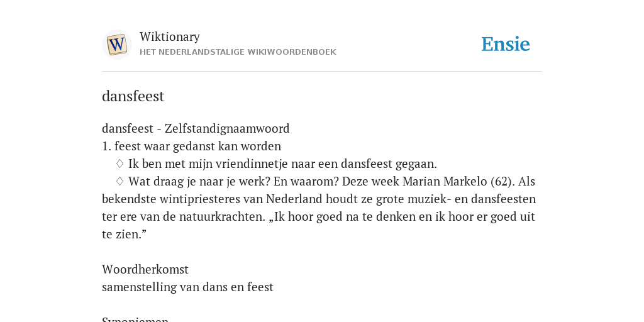Click the Wiktionary W logo icon

[116, 45]
